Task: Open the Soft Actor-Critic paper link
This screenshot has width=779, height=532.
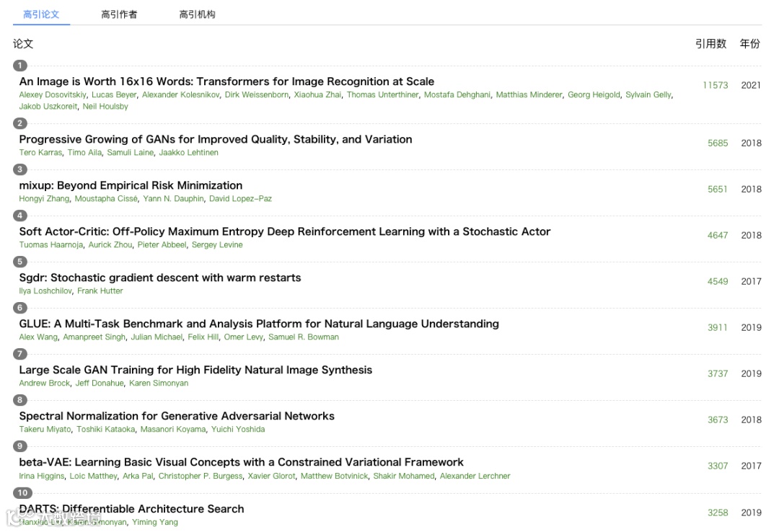Action: point(284,231)
